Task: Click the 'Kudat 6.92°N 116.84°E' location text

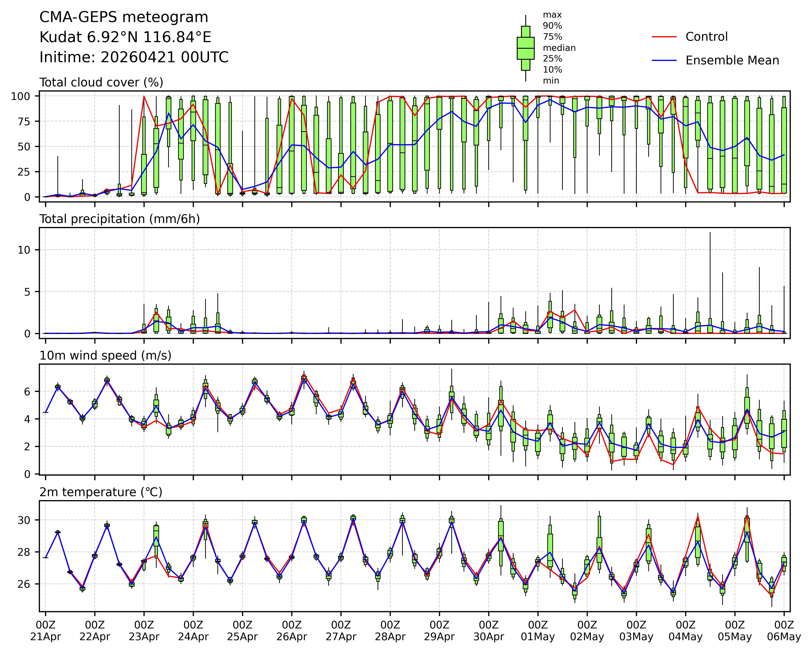Action: 125,37
